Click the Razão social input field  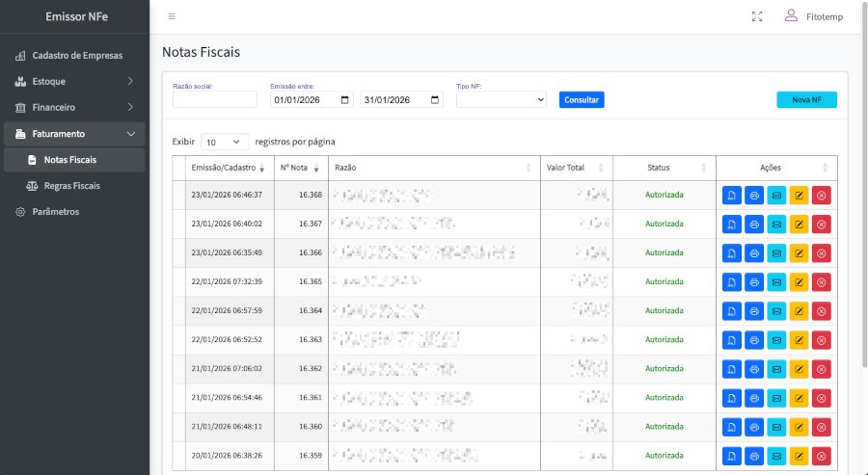(215, 99)
